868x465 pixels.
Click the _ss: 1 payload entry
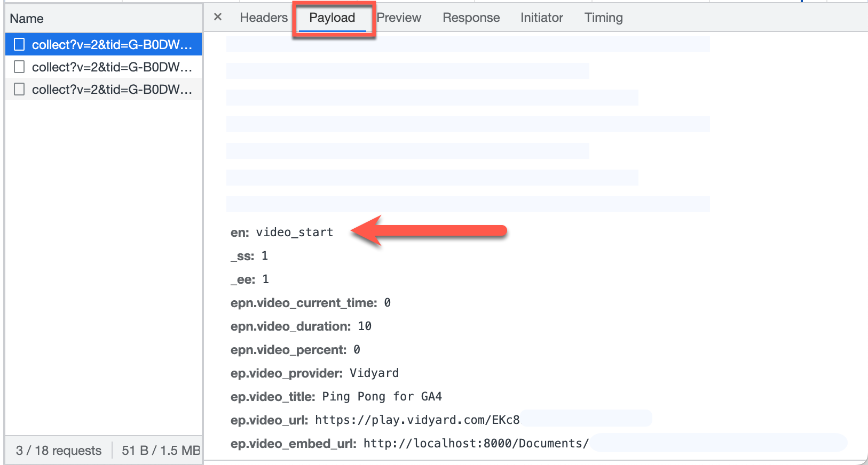[249, 255]
